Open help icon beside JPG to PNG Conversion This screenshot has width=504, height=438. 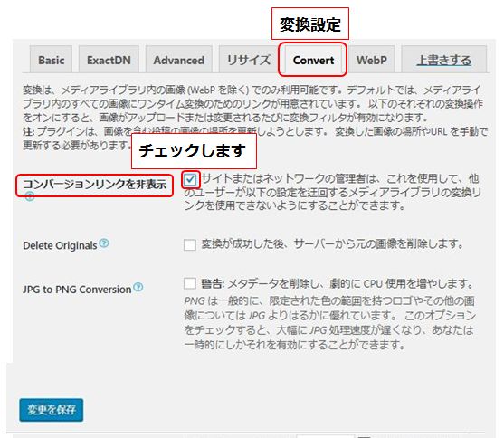(x=138, y=287)
